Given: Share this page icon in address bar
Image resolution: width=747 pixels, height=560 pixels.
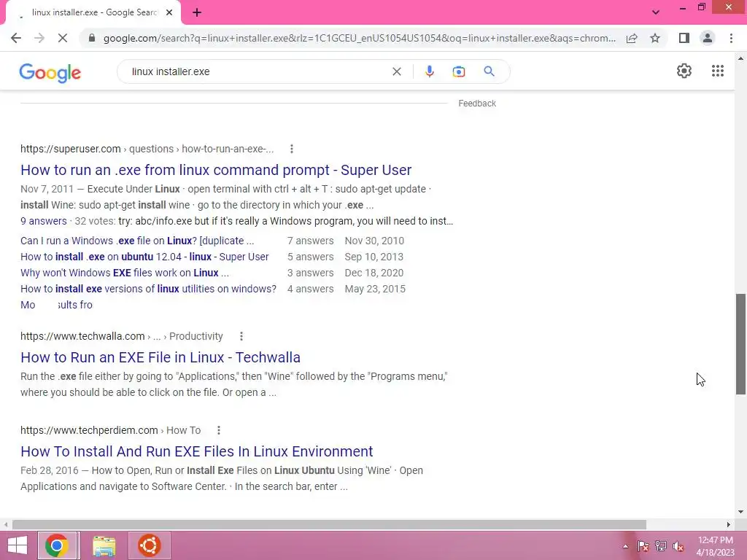Looking at the screenshot, I should pos(632,38).
